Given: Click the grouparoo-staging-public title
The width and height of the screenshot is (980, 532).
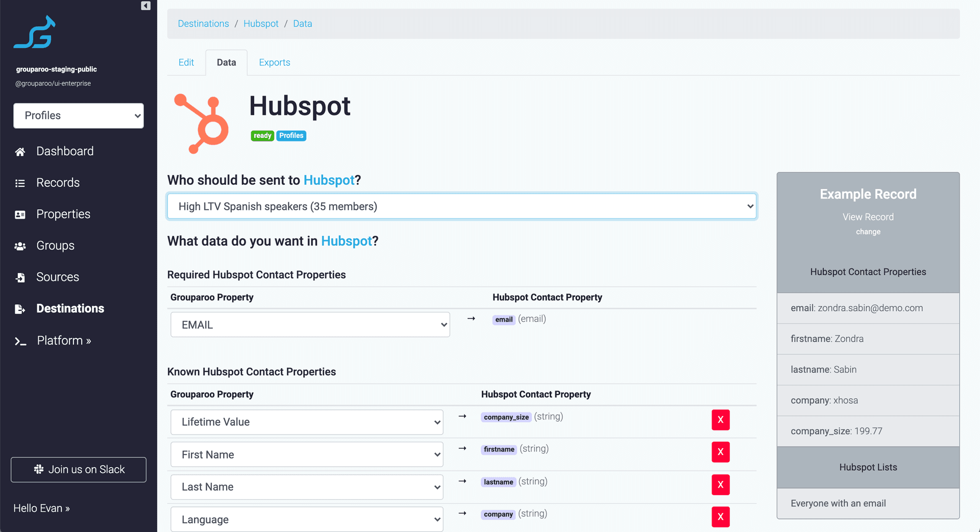Looking at the screenshot, I should point(56,69).
